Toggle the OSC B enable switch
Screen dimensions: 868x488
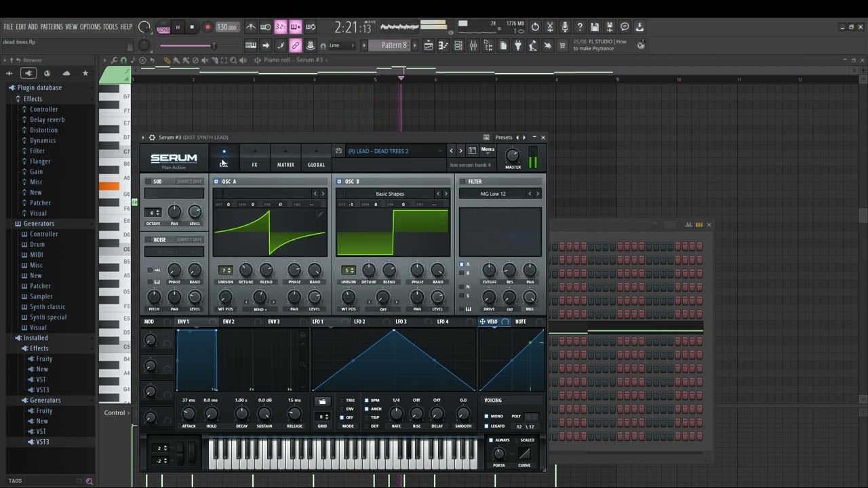[339, 182]
